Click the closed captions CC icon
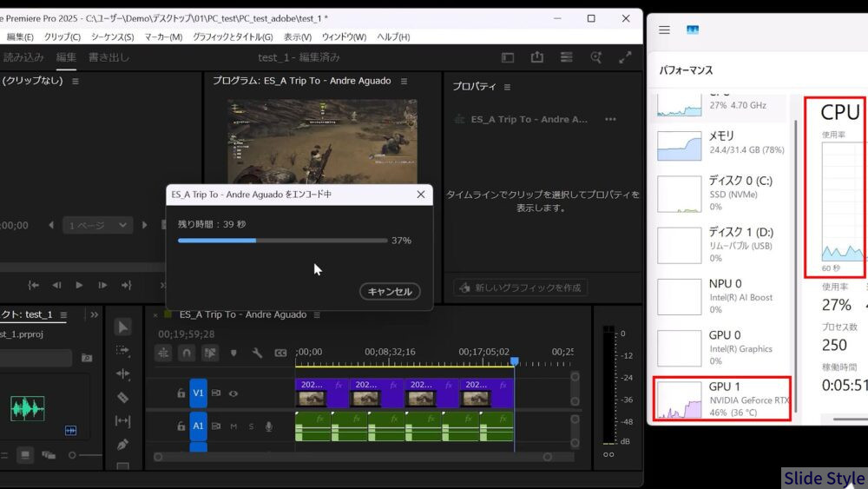Screen dimensions: 868x489 tap(280, 354)
